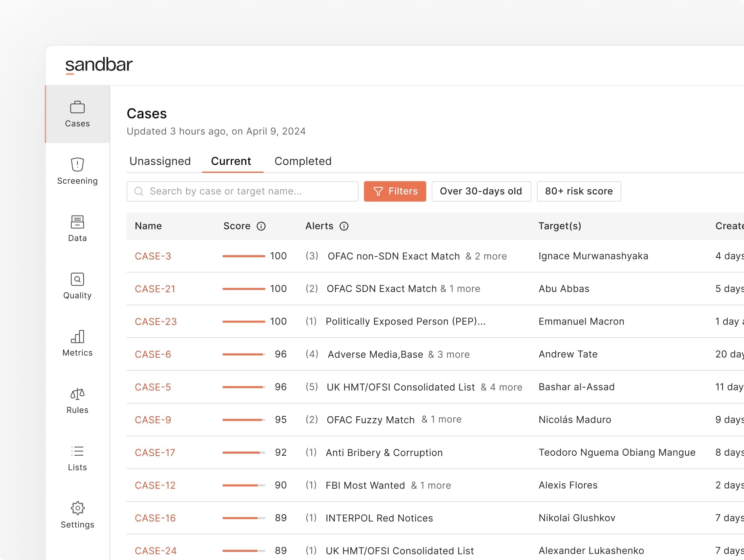Click alert 'UK HMT/OFSI Consolidated List' for CASE-24
Viewport: 744px width, 560px height.
pyautogui.click(x=399, y=551)
